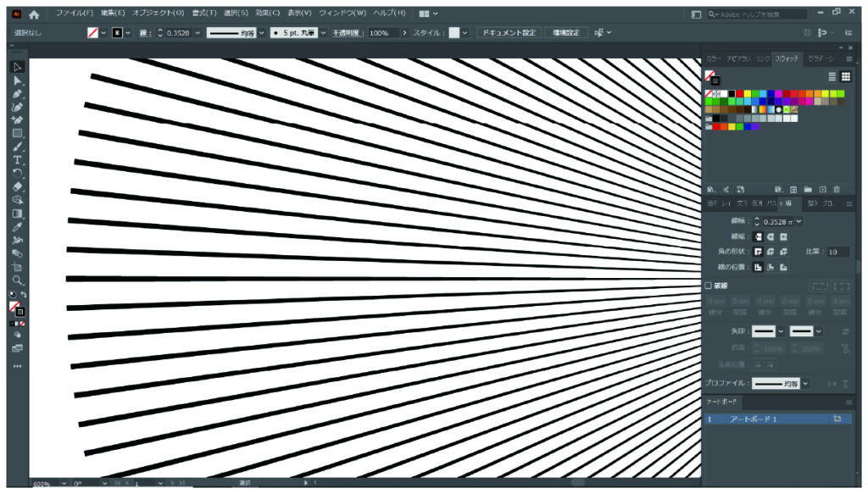The image size is (868, 494).
Task: Pick the red swatch in first swatch row
Action: point(739,93)
